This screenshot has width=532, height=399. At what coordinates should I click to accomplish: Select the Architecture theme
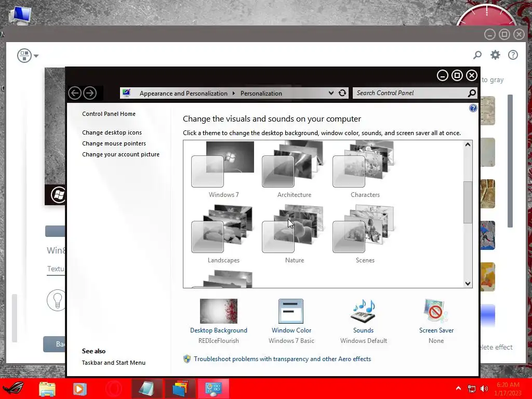click(x=294, y=170)
